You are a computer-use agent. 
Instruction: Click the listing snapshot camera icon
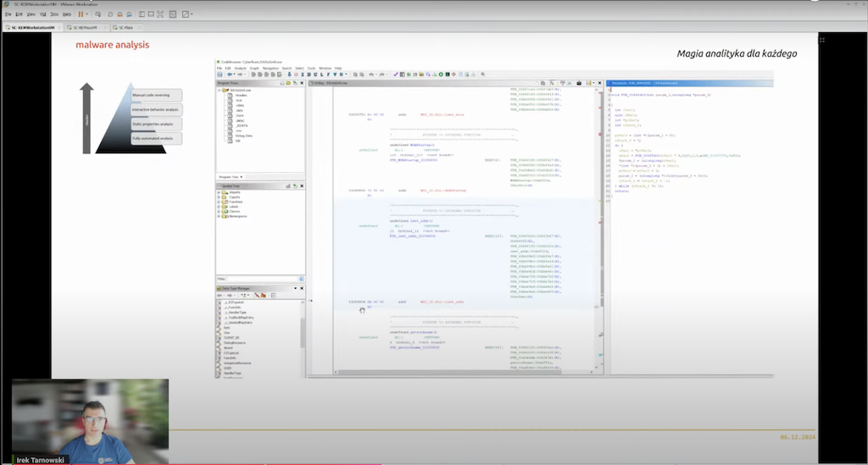579,83
